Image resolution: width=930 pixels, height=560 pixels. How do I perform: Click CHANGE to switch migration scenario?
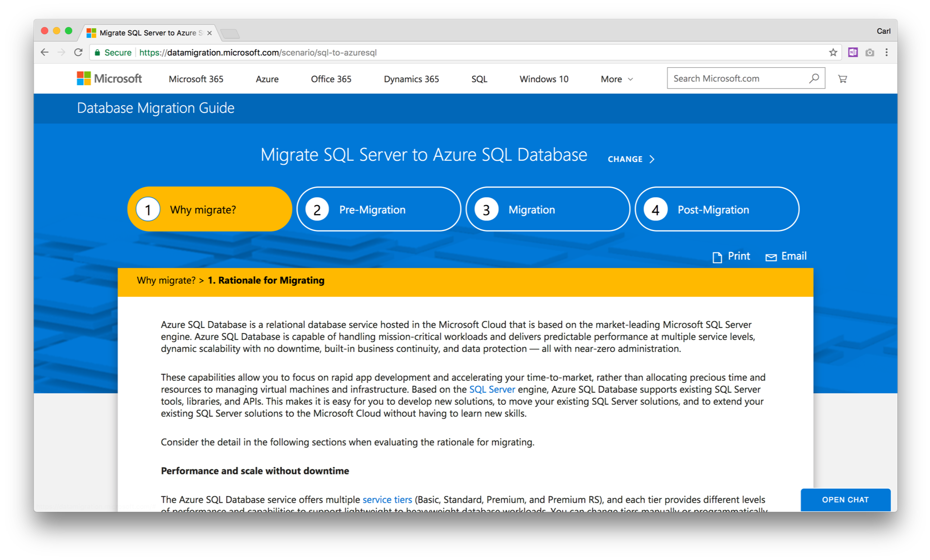(631, 159)
